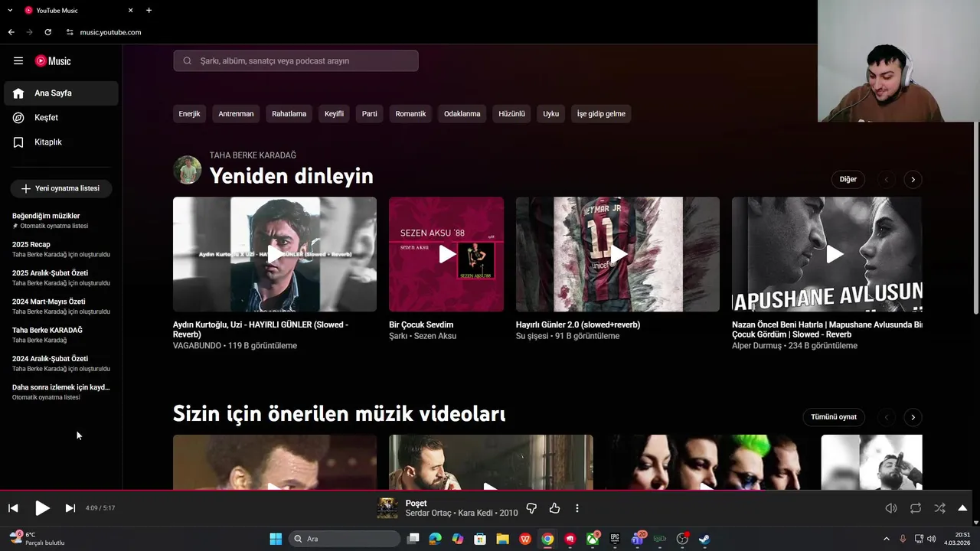Open Keşfet in the sidebar
Viewport: 980px width, 551px height.
[61, 118]
